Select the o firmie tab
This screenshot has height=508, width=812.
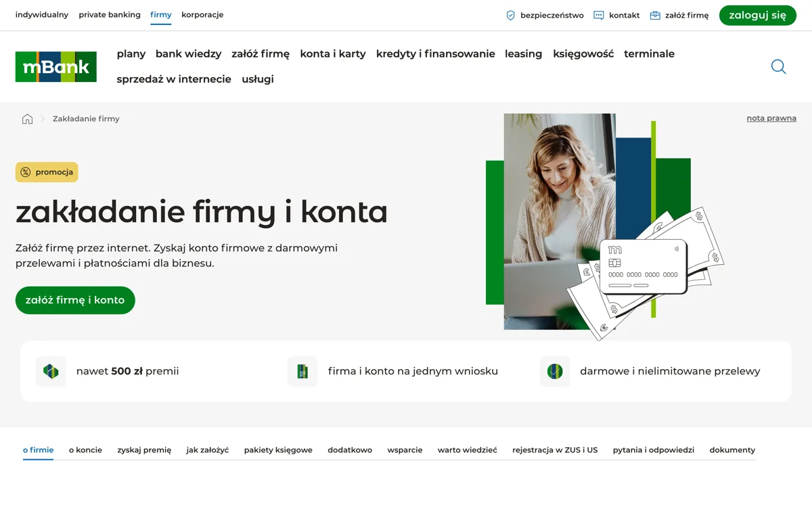[x=38, y=450]
